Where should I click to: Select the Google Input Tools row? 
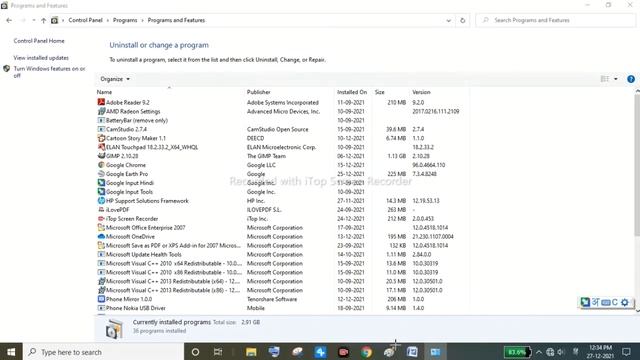click(x=282, y=191)
